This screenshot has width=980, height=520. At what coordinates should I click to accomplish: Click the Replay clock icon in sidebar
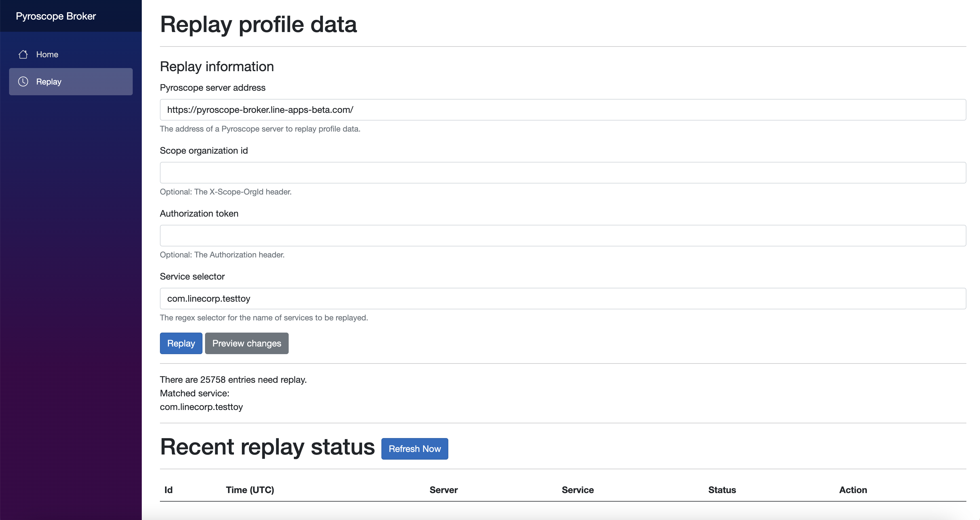click(x=23, y=81)
